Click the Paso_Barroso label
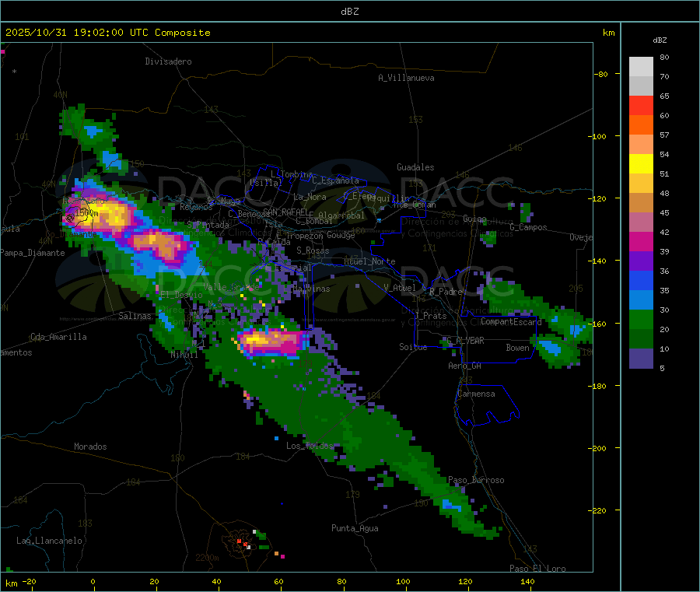The width and height of the screenshot is (700, 592). pos(476,480)
